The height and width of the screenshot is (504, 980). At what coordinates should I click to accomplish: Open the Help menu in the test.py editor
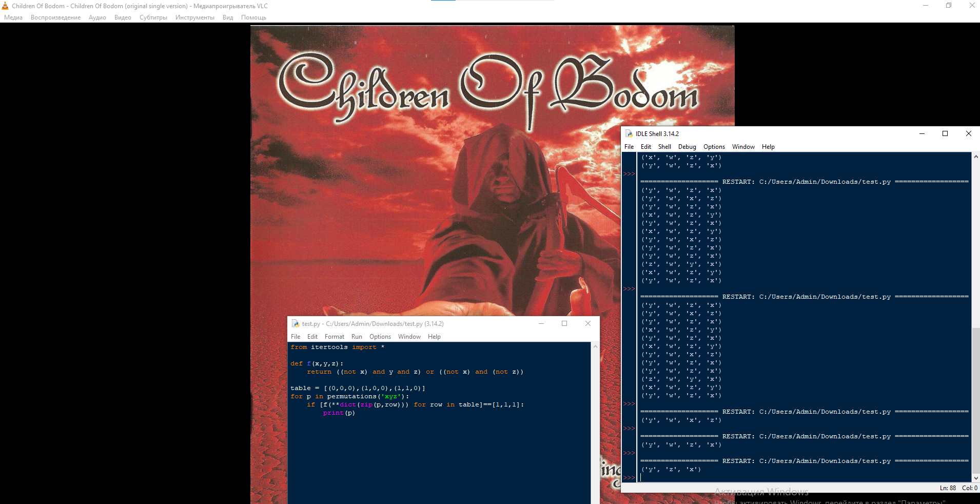(434, 337)
